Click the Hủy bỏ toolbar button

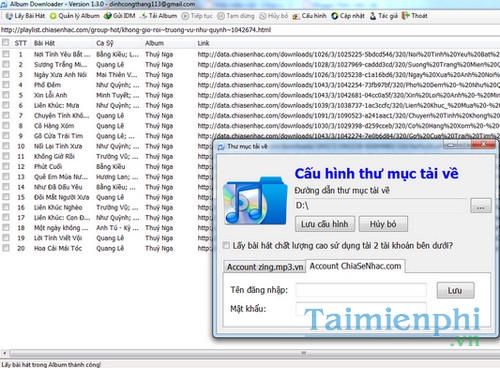273,16
